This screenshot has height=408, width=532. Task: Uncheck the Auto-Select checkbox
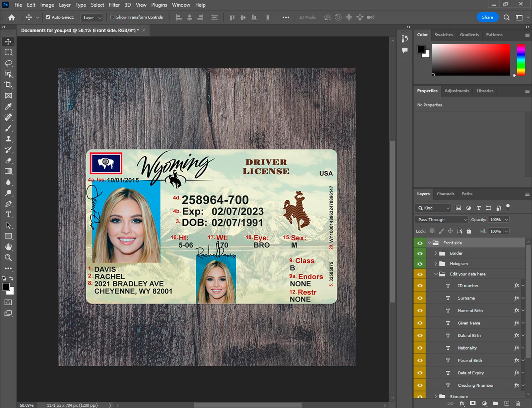point(48,17)
